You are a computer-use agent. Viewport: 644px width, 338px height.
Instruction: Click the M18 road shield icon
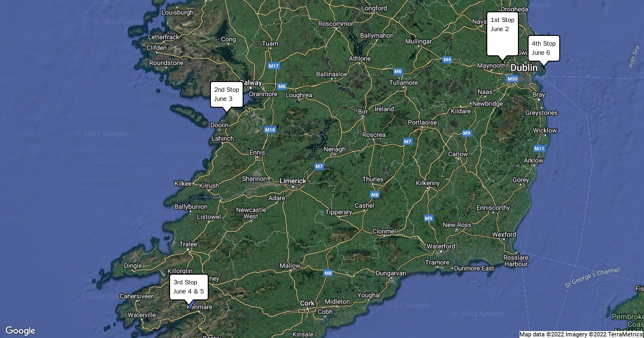[270, 129]
